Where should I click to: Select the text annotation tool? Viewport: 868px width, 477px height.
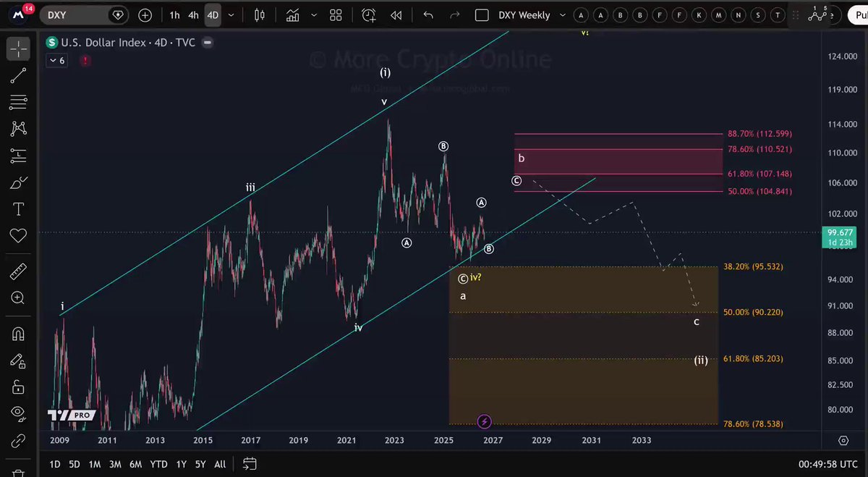coord(18,209)
